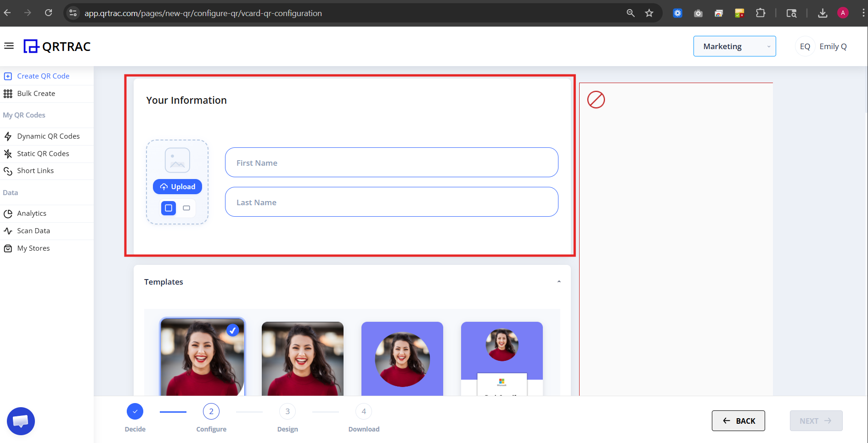Screen dimensions: 868x443
Task: Open the Marketing workspace dropdown
Action: click(x=734, y=46)
